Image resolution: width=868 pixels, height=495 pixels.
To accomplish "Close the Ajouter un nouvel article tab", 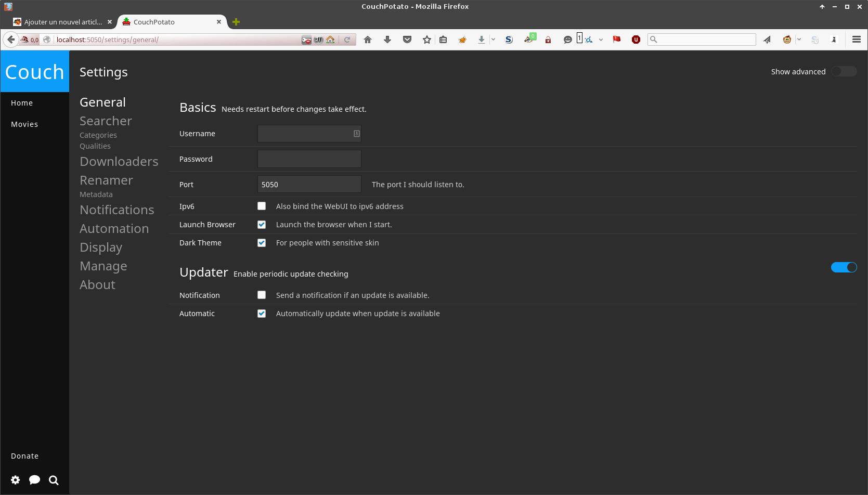I will (x=110, y=22).
